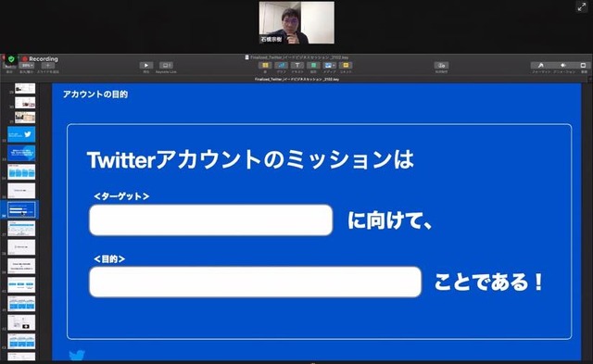Screen dimensions: 593x364
Task: Open the zoom percentage dropdown in Keynote toolbar
Action: [27, 66]
